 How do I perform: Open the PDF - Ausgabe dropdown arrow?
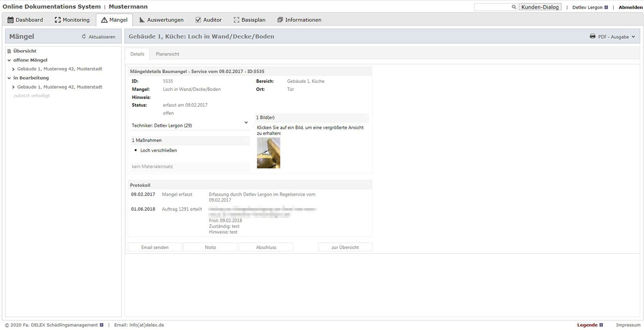(633, 37)
